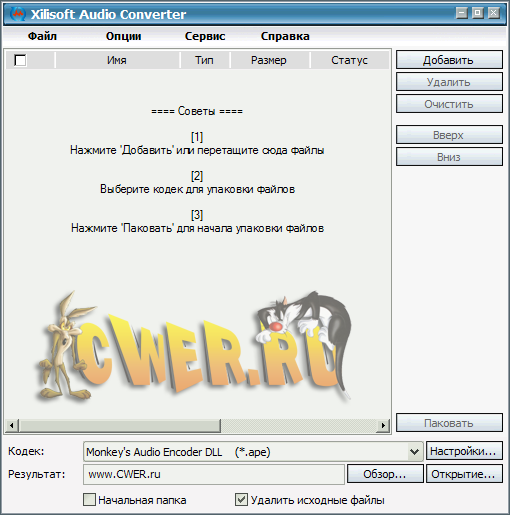The height and width of the screenshot is (515, 510).
Task: Click the horizontal scrollbar left arrow
Action: click(x=12, y=425)
